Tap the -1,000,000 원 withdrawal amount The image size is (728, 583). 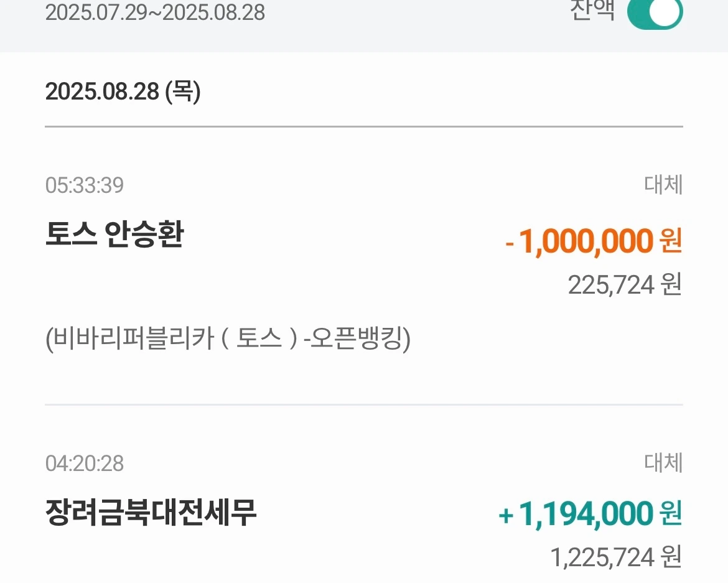(x=594, y=241)
